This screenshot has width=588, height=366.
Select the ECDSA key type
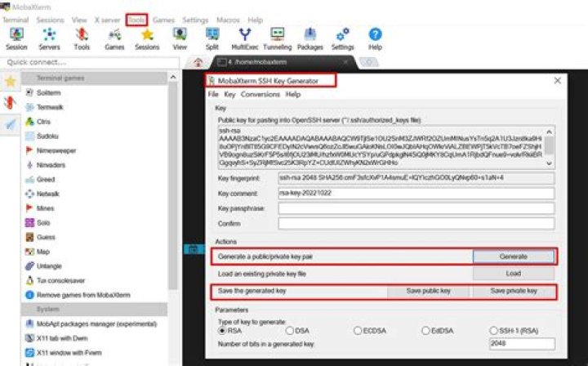pos(358,330)
